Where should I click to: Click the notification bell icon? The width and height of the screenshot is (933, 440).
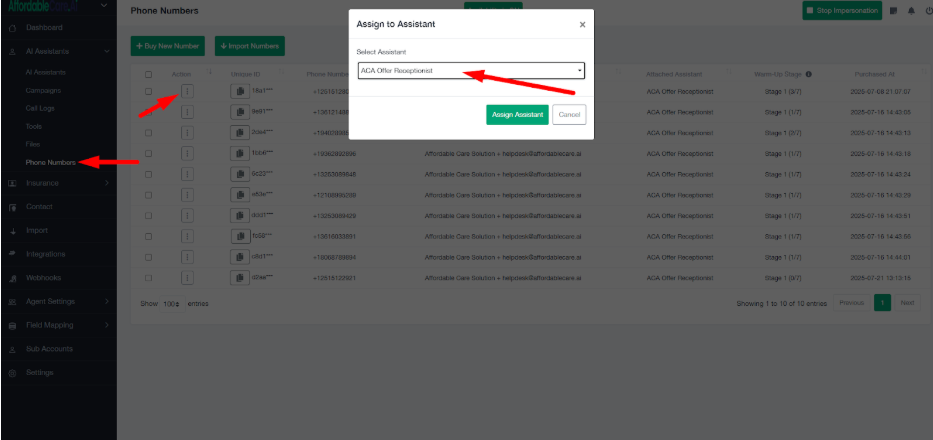[x=911, y=11]
